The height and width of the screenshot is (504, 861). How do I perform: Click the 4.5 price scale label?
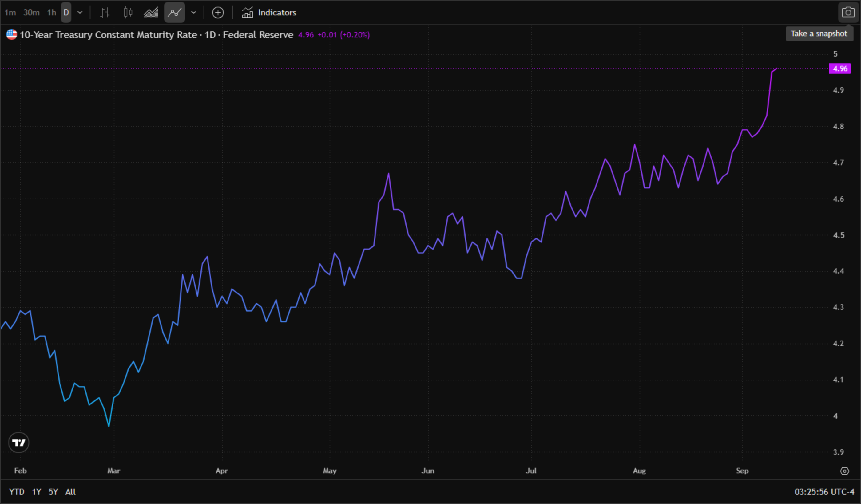coord(838,235)
